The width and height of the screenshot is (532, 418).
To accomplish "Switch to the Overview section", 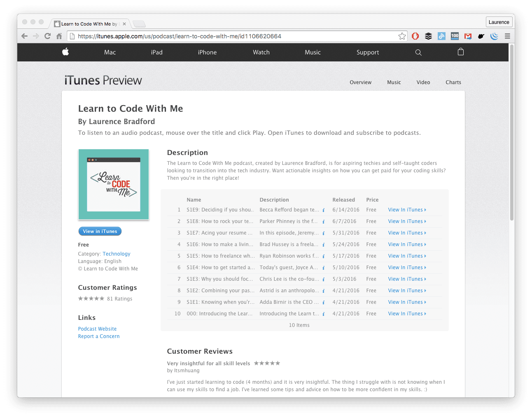I will coord(360,82).
